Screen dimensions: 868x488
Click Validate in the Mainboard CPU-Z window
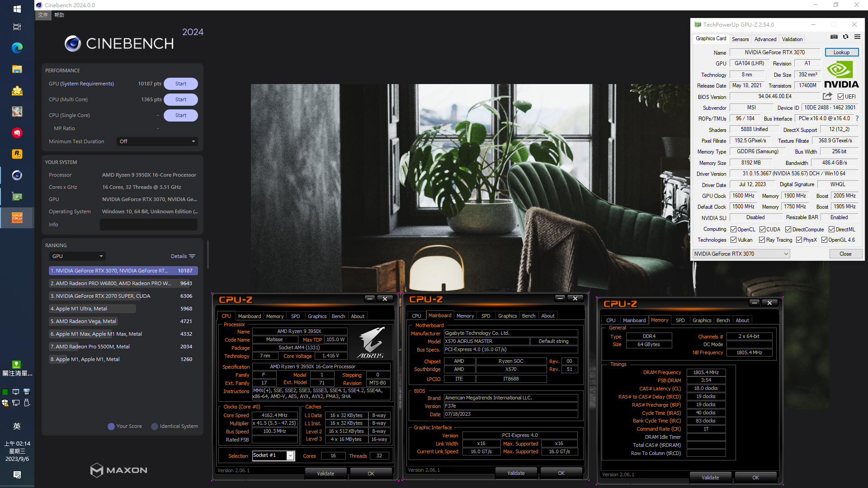click(x=516, y=473)
